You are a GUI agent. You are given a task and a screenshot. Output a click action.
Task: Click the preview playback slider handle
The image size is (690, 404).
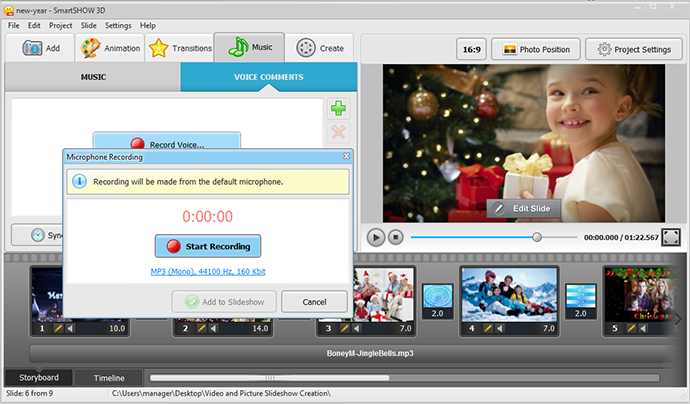point(537,237)
